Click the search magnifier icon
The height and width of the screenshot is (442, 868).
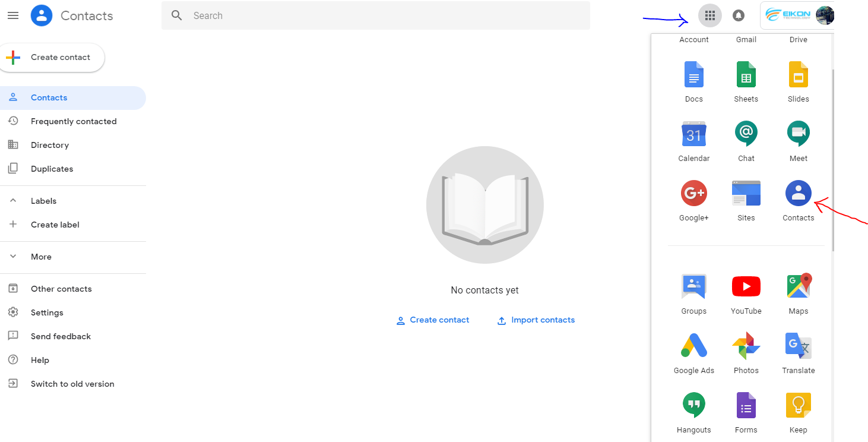[176, 15]
